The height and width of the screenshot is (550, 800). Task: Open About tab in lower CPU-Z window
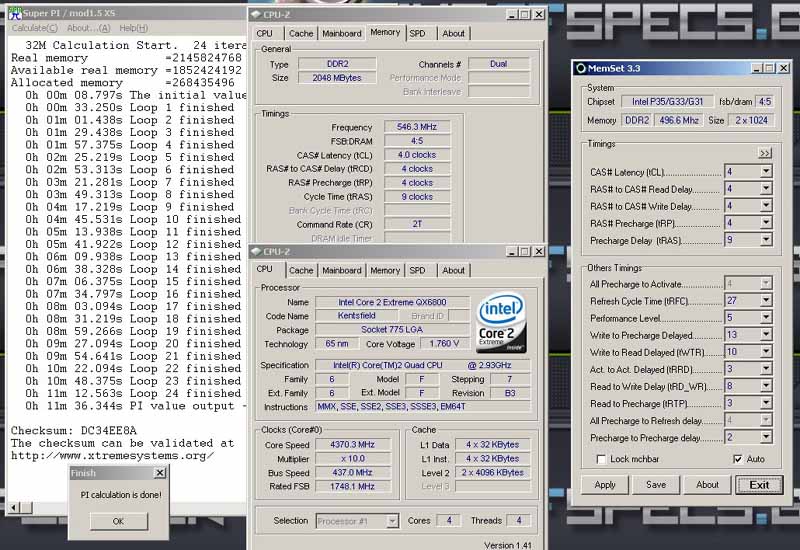point(454,270)
